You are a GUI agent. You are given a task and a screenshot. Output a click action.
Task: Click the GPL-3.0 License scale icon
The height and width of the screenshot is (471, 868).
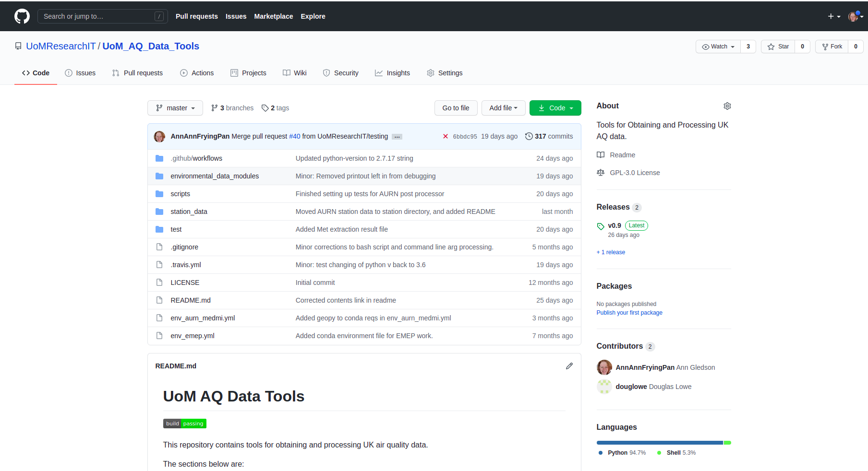coord(601,173)
